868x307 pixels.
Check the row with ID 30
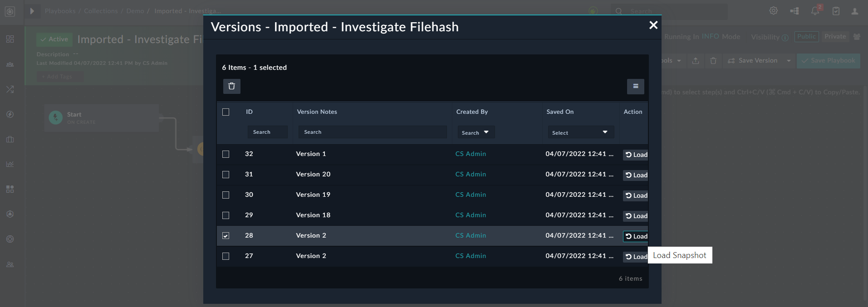pos(226,195)
